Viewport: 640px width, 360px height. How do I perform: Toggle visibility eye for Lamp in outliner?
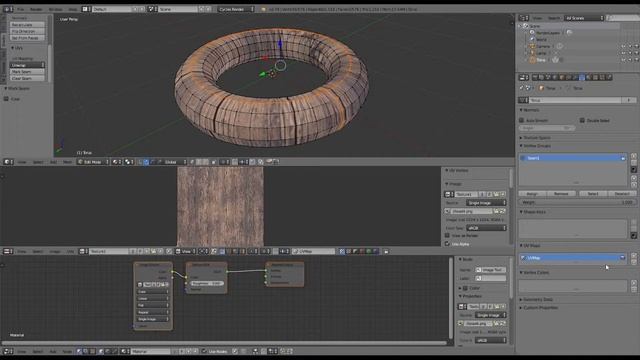point(624,53)
